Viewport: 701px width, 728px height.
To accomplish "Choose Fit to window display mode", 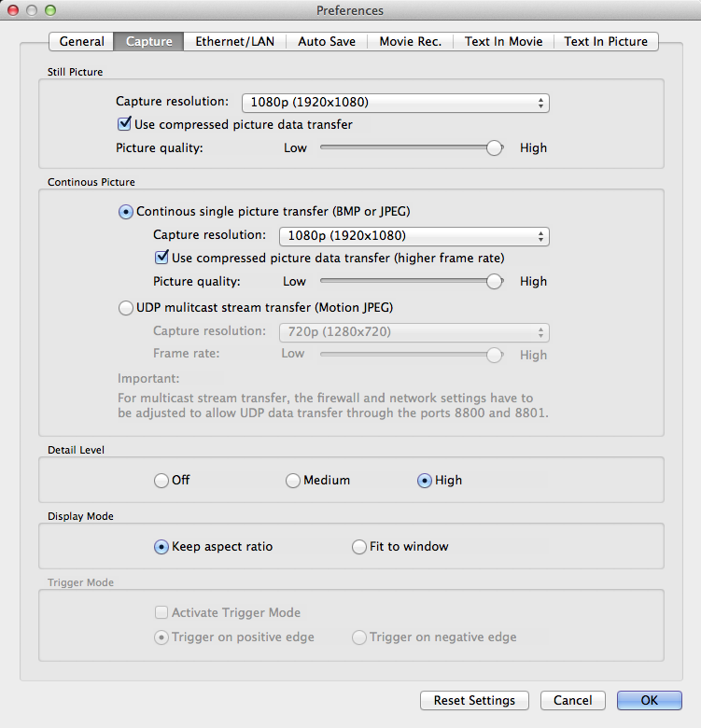I will tap(359, 547).
